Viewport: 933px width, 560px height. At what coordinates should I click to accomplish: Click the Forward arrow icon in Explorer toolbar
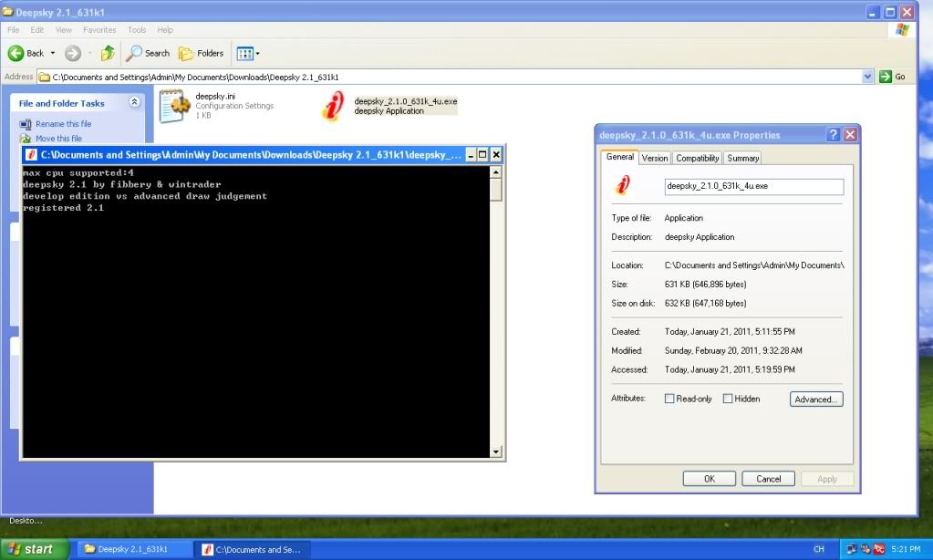point(73,54)
